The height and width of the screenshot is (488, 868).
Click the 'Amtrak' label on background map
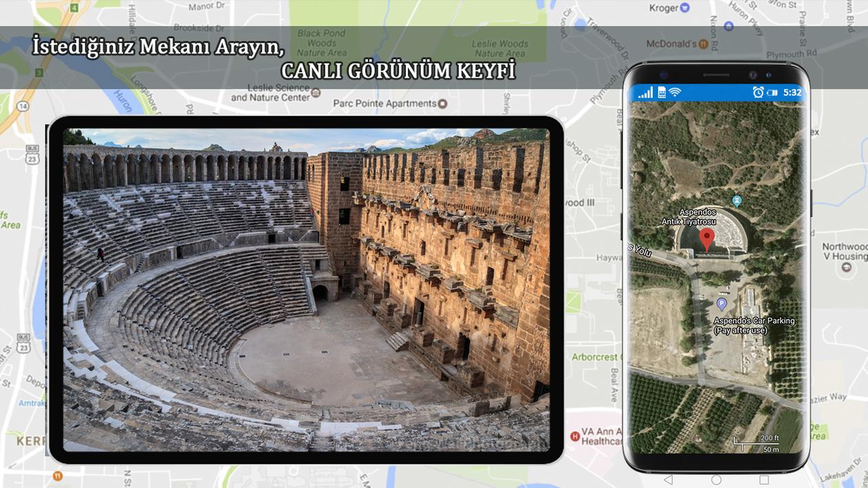tap(32, 403)
